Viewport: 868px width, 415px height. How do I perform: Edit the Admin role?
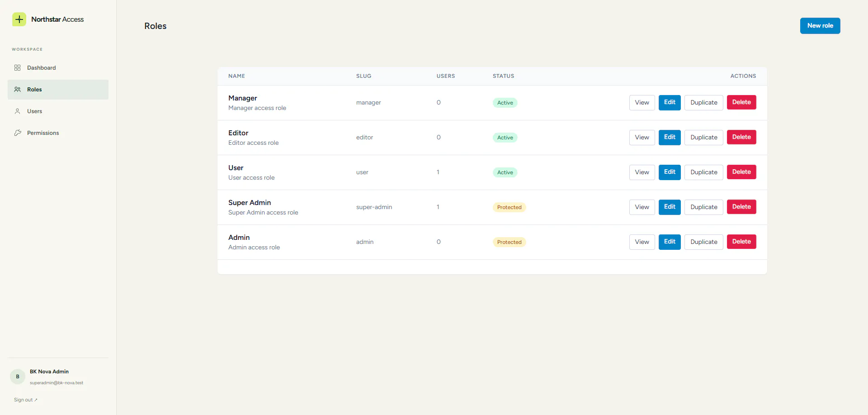(x=670, y=242)
